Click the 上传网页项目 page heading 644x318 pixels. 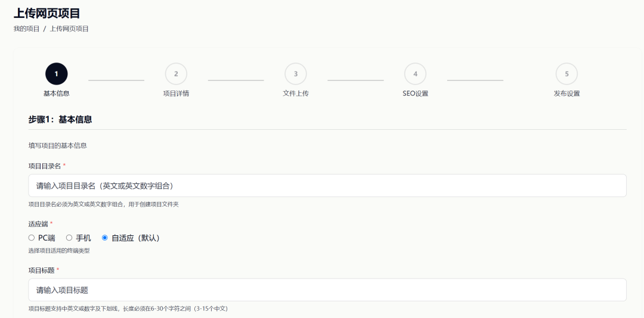coord(47,13)
